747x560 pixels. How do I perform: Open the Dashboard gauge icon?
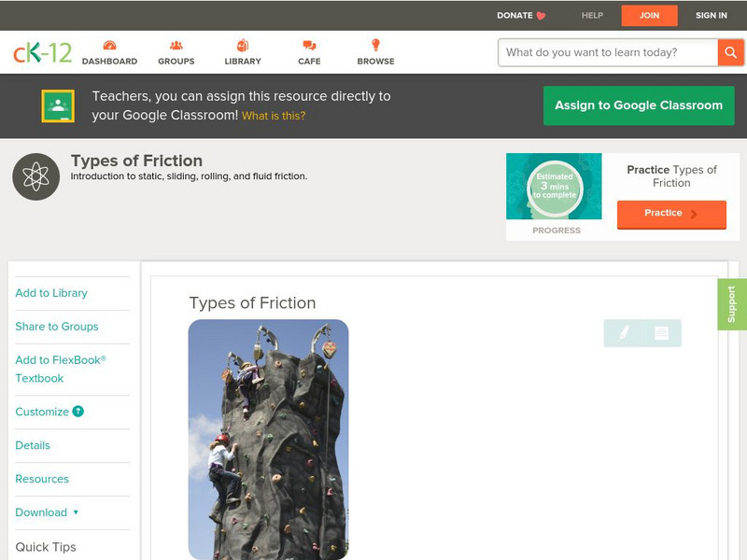109,45
